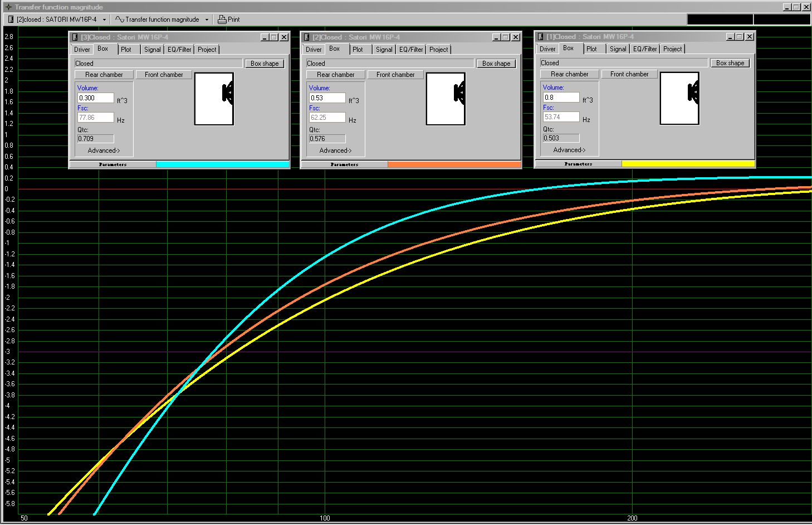Open the Project tab in the [3]Closed window
812x525 pixels.
click(207, 50)
